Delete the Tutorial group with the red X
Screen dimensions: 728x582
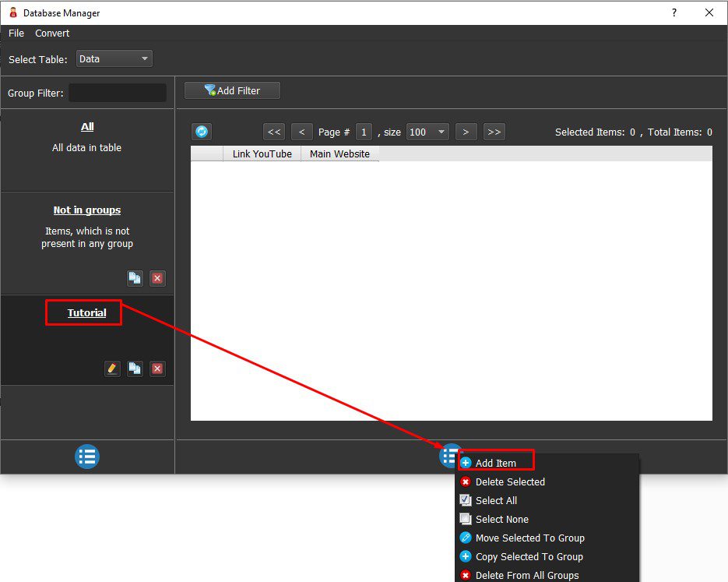coord(157,369)
